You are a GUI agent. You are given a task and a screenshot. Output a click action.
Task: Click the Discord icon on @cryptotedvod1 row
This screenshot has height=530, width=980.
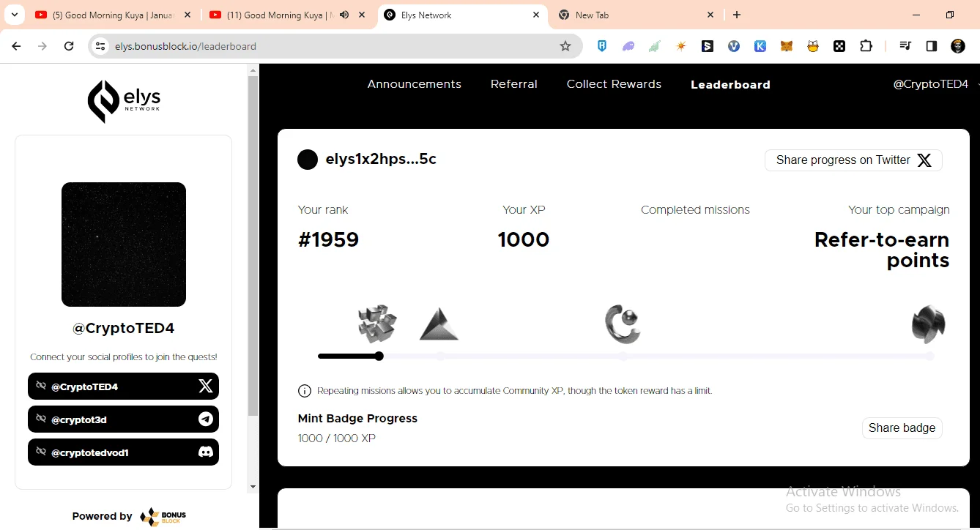(x=206, y=452)
